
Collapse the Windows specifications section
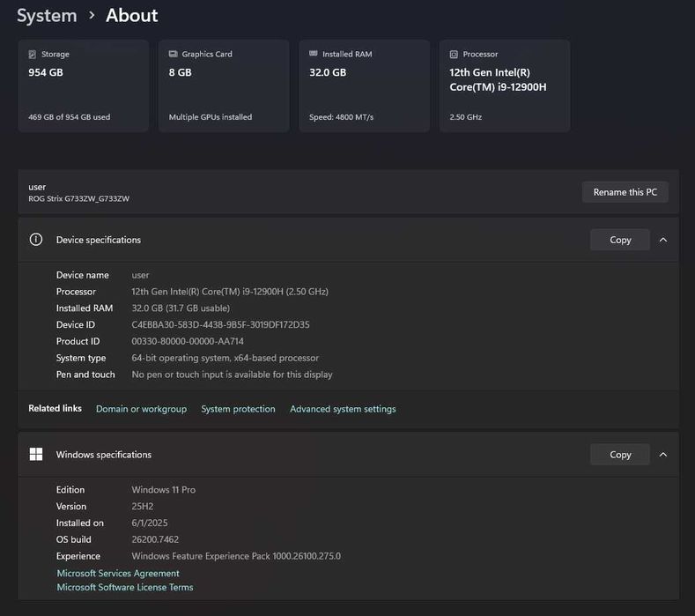(x=663, y=455)
